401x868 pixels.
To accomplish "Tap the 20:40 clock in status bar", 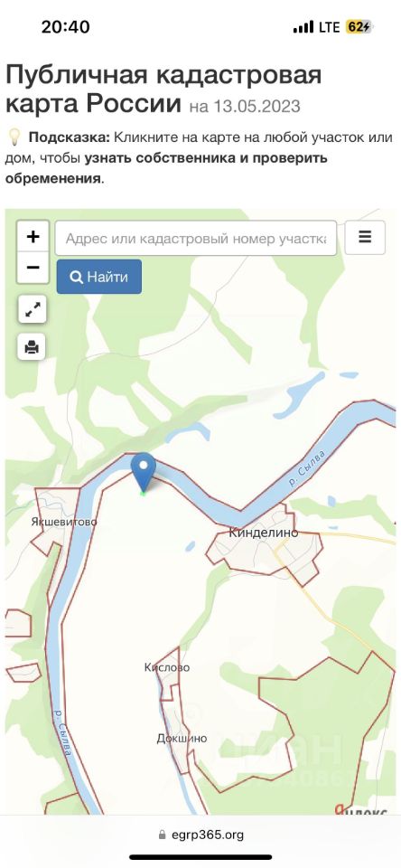I will coord(65,26).
